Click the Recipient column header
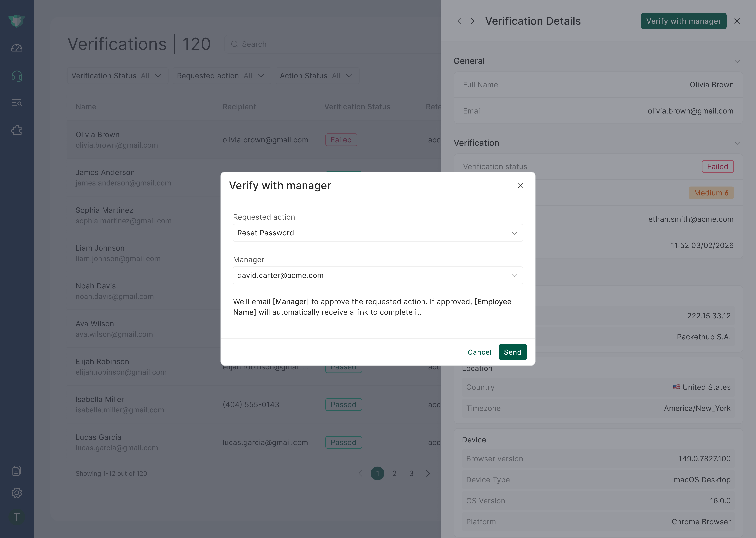 239,107
